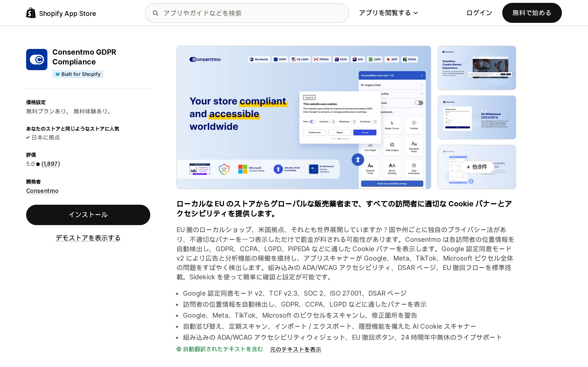Click the blue accessibility figure icon in screenshot
This screenshot has width=588, height=367.
358,160
